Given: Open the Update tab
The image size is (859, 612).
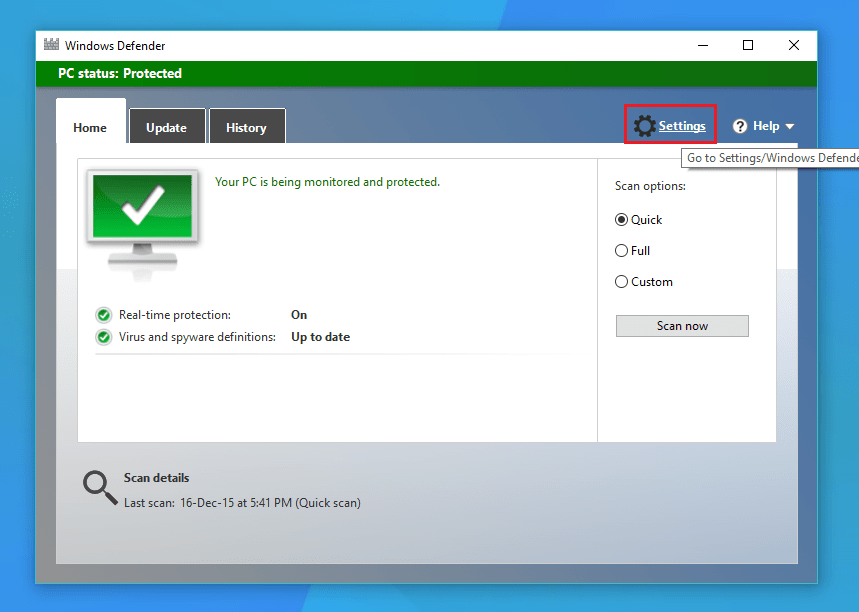Looking at the screenshot, I should click(167, 126).
